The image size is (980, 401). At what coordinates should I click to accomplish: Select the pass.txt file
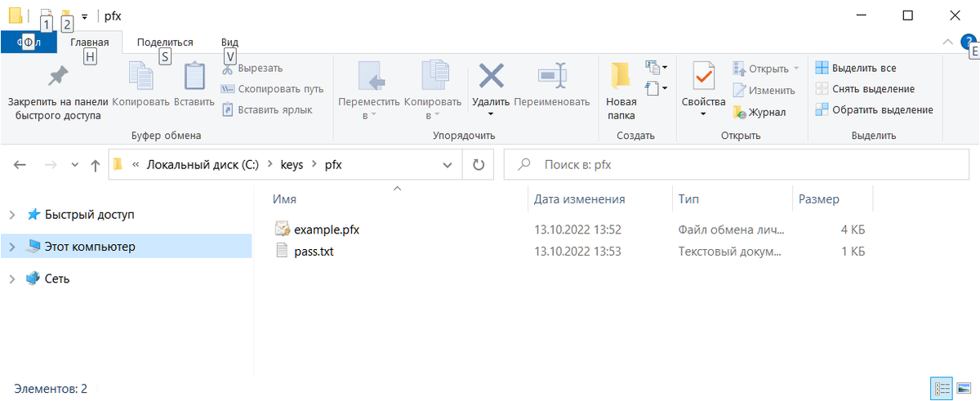314,252
